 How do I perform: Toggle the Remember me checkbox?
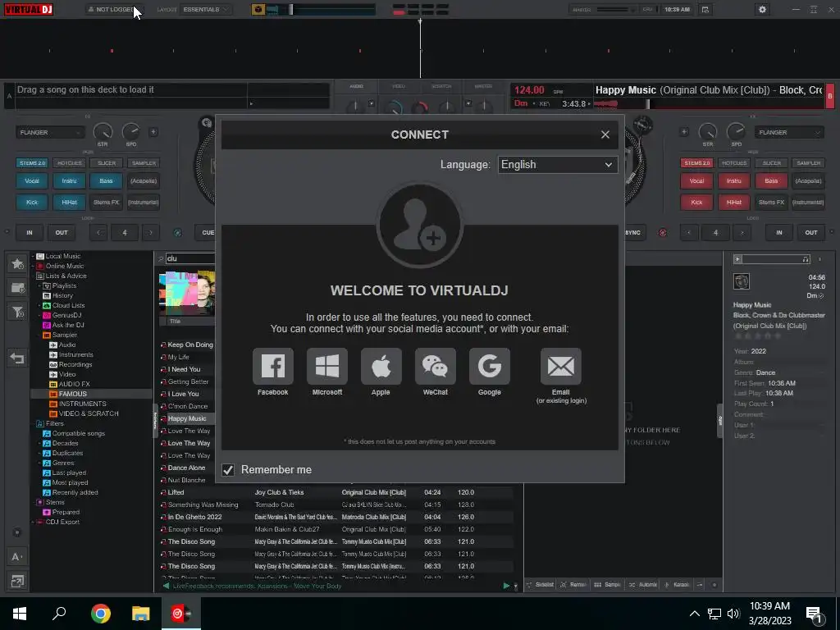(x=228, y=470)
